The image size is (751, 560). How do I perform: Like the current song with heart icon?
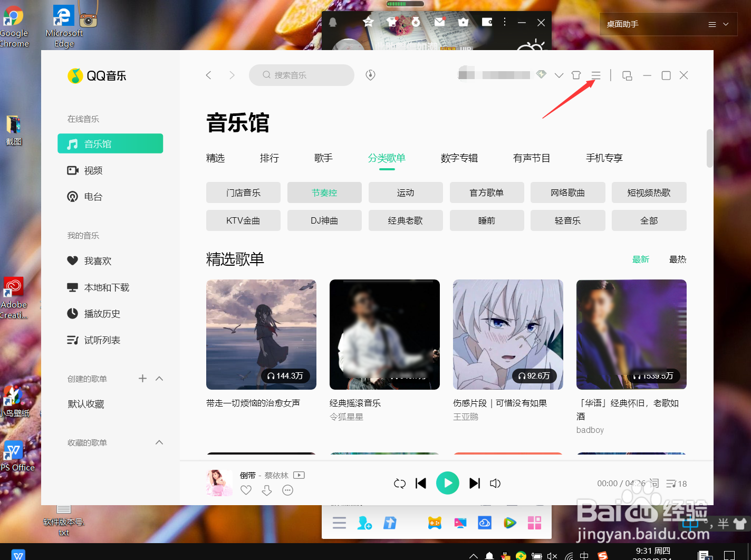click(x=246, y=490)
